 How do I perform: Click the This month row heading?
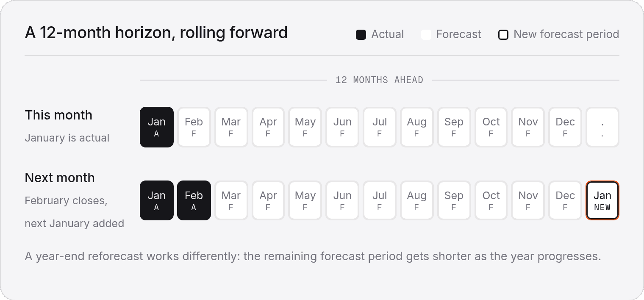[x=58, y=115]
